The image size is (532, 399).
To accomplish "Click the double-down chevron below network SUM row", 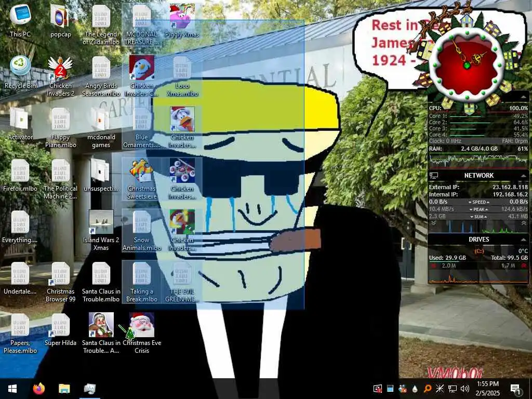I will (433, 223).
